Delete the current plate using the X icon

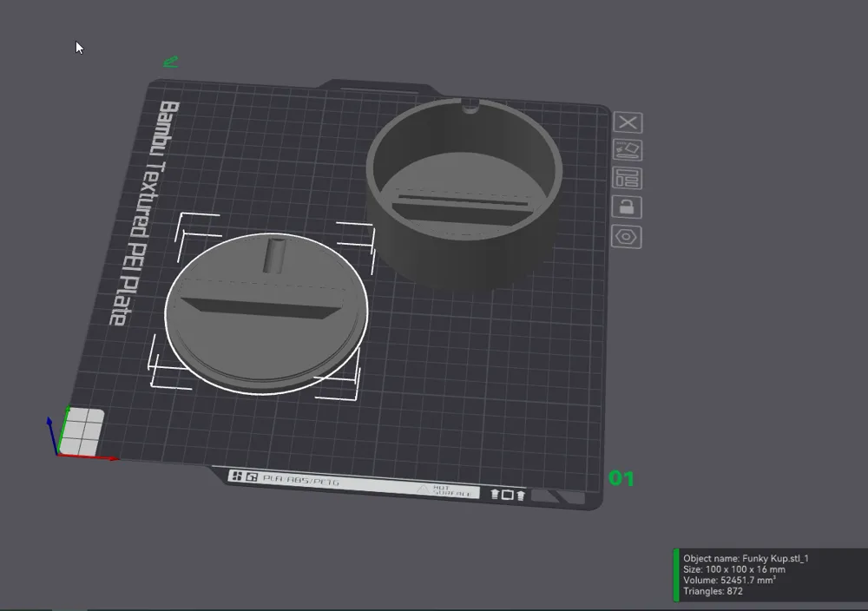[628, 122]
